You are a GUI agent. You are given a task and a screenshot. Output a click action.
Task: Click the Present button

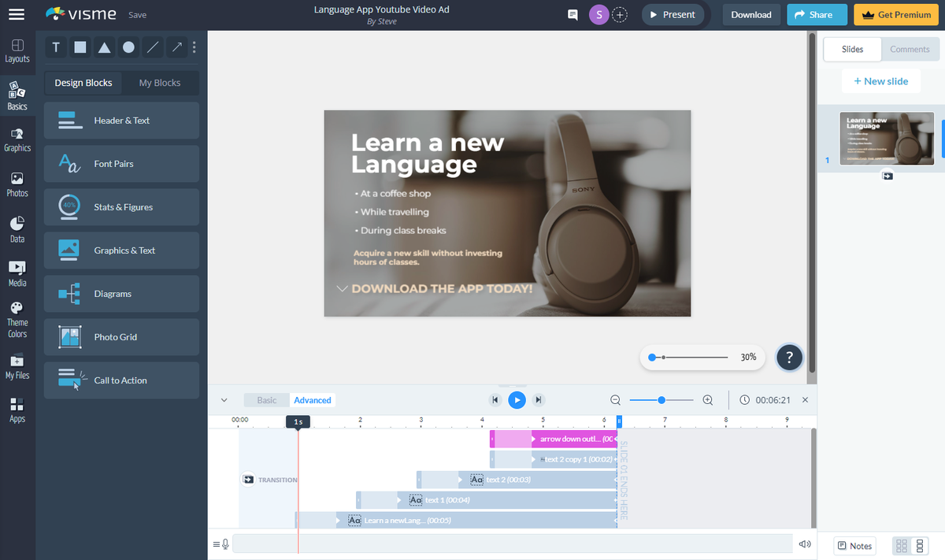[x=673, y=14]
